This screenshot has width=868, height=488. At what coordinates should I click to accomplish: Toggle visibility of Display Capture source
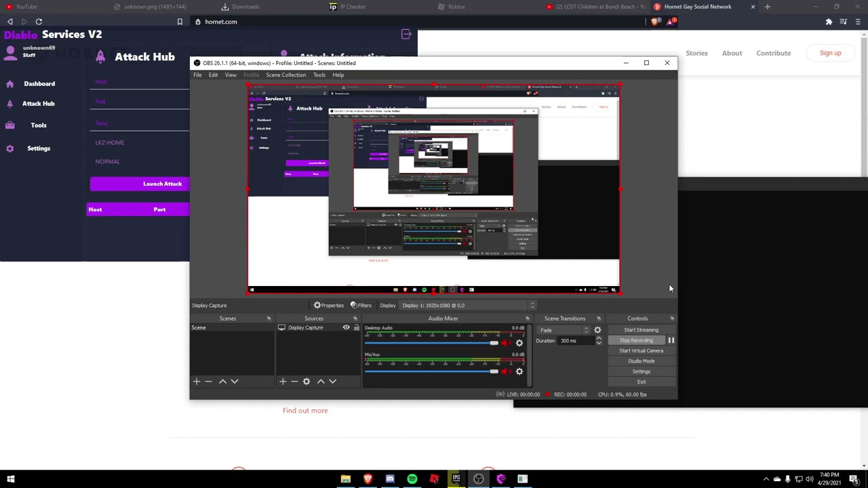click(346, 328)
